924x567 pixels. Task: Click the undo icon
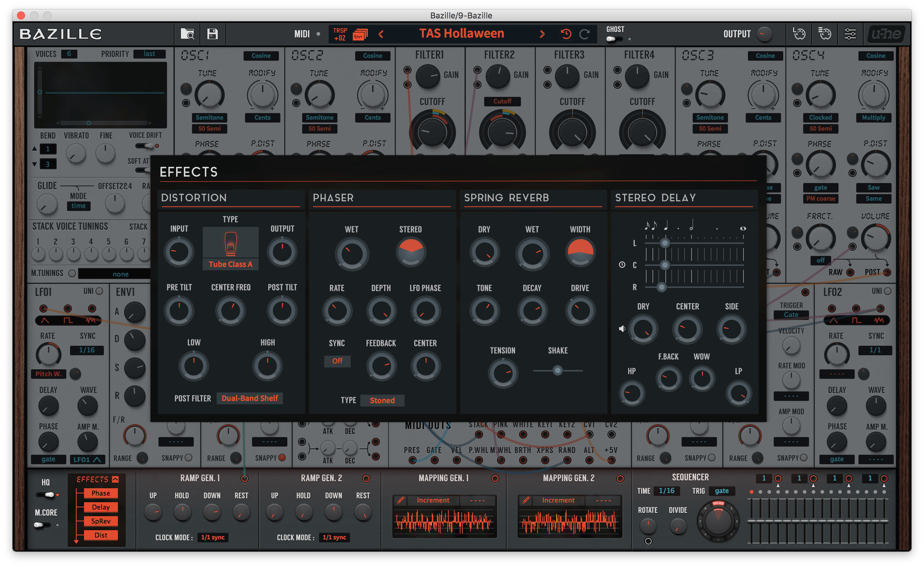coord(566,34)
